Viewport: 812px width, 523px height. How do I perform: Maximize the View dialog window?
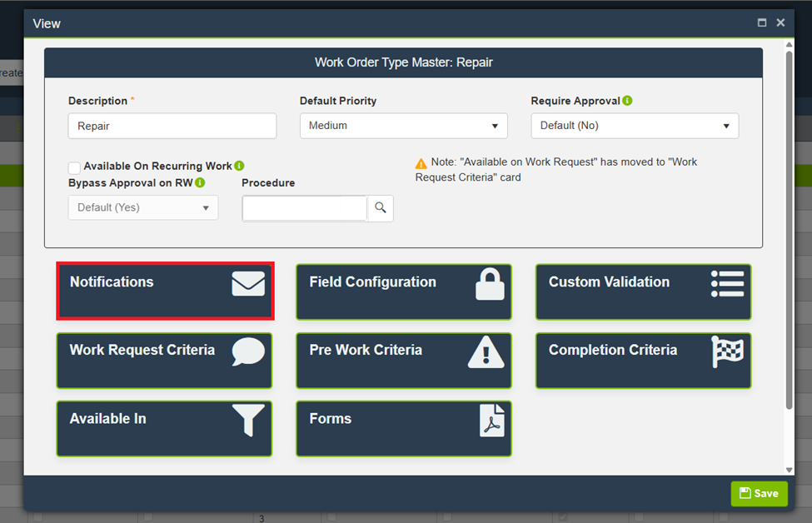[x=762, y=23]
